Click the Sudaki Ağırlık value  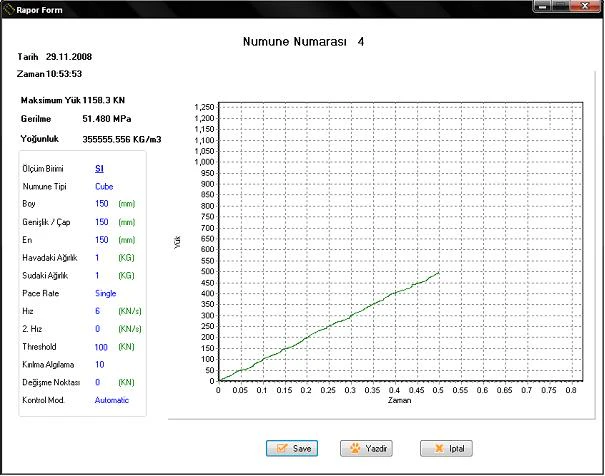tap(97, 275)
